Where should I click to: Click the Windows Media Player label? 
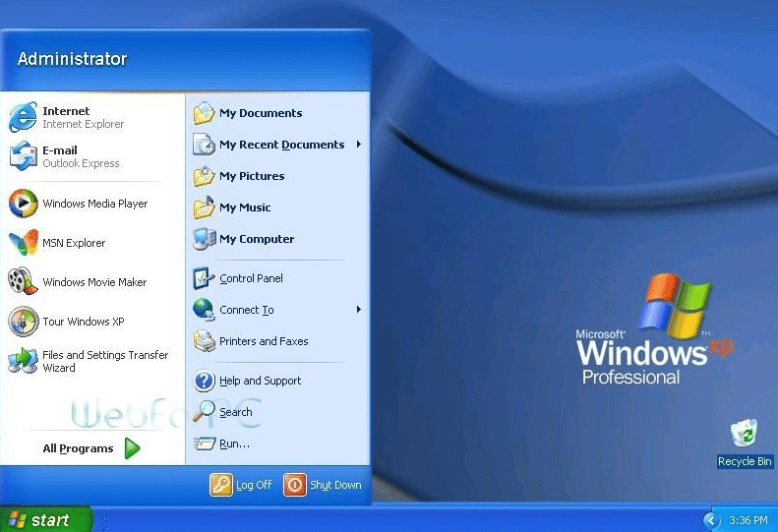(94, 204)
